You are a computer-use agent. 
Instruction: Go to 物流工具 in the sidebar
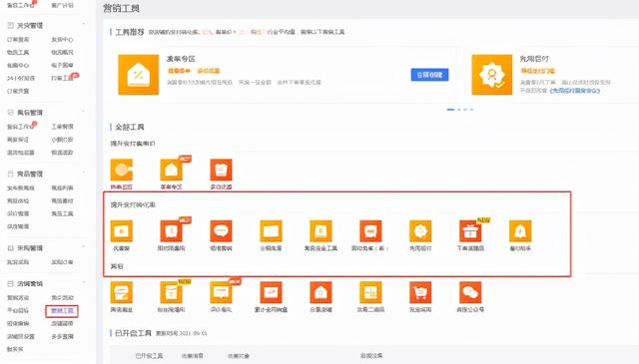[18, 53]
